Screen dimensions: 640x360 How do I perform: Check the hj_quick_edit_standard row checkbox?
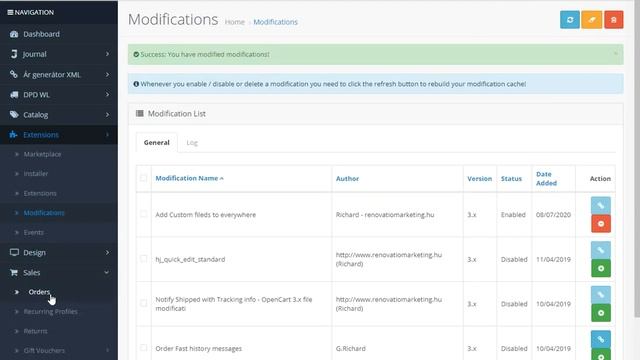pos(143,258)
